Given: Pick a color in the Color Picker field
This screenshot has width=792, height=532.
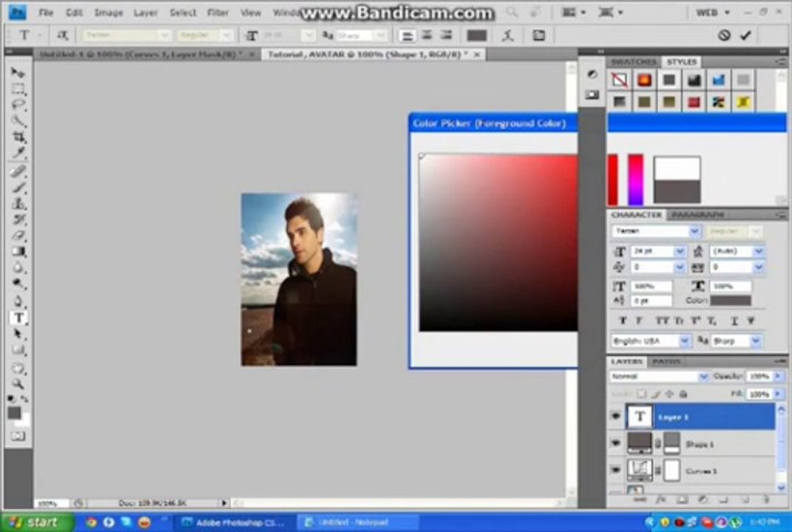Looking at the screenshot, I should pos(498,243).
